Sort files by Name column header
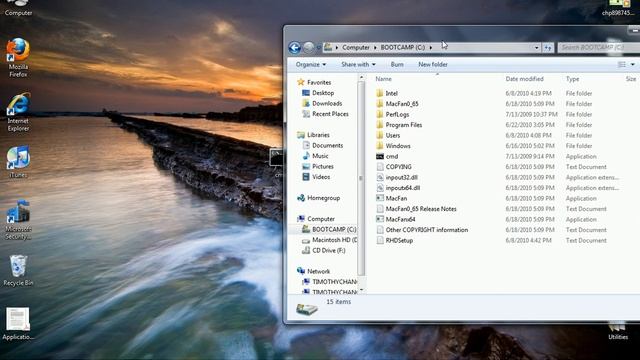The width and height of the screenshot is (640, 360). tap(383, 79)
